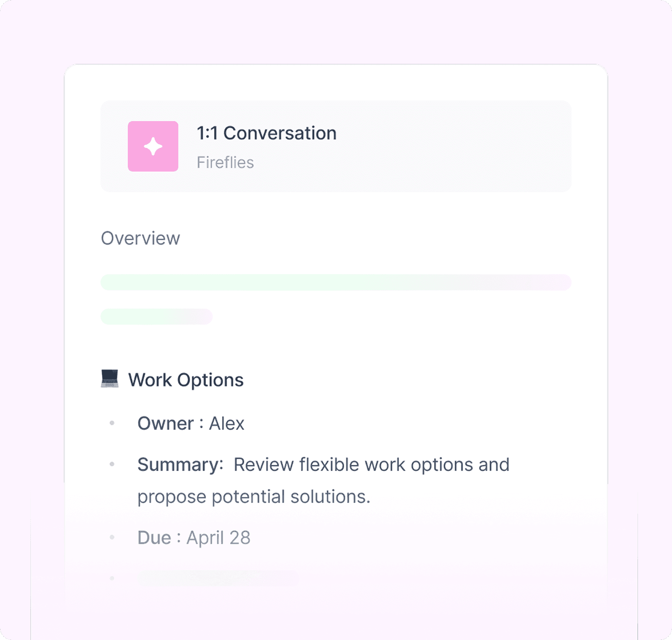Select the Work Options heading

pyautogui.click(x=186, y=380)
